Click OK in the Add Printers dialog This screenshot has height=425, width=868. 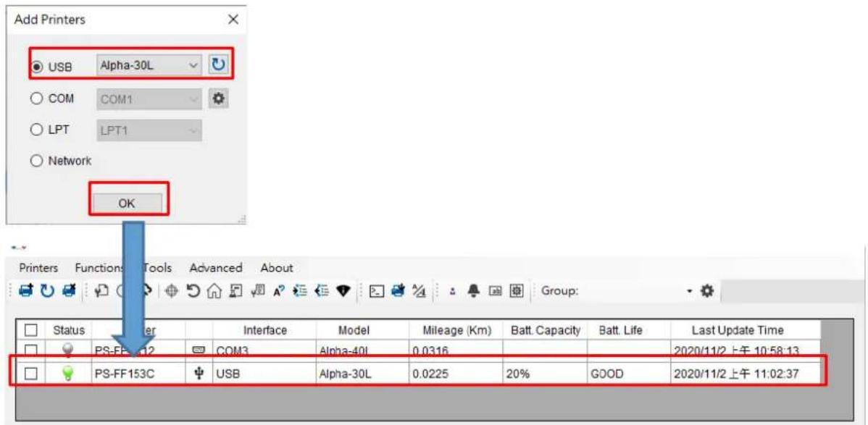pos(127,203)
